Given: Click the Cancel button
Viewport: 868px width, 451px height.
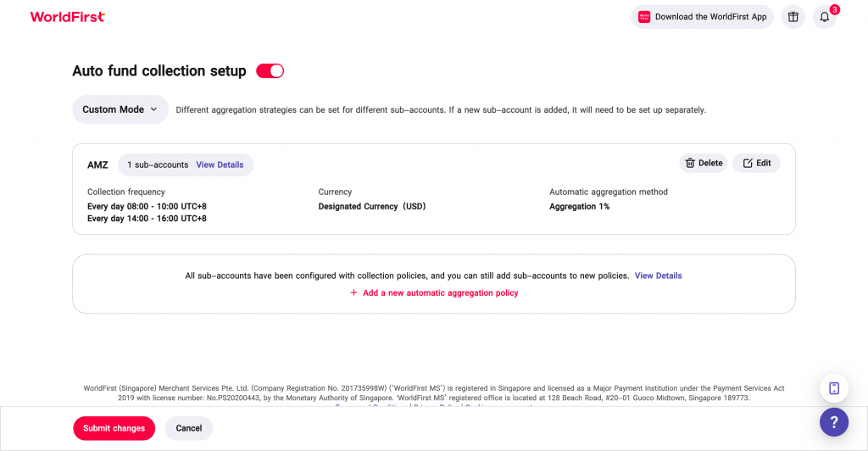Looking at the screenshot, I should pos(189,428).
